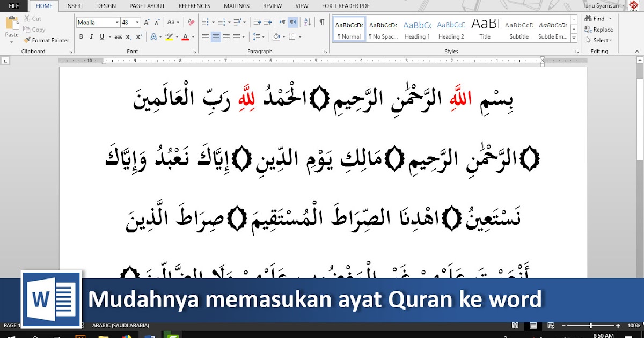Image resolution: width=644 pixels, height=338 pixels.
Task: Switch to the REFERENCES tab
Action: pos(194,6)
